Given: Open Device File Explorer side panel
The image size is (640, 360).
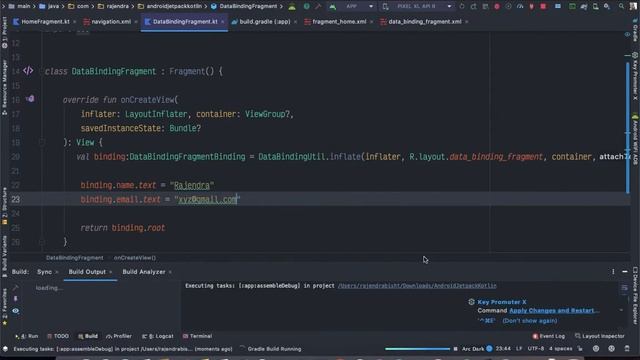Looking at the screenshot, I should (635, 296).
